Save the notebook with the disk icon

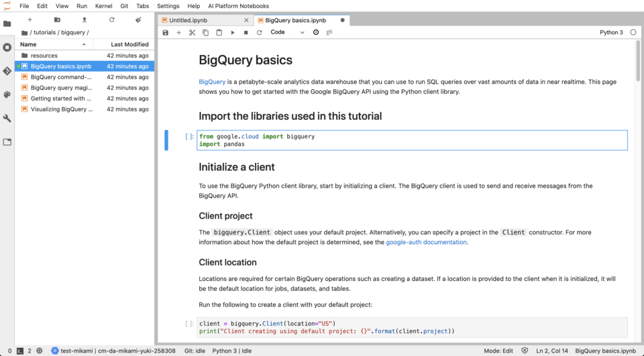[166, 32]
